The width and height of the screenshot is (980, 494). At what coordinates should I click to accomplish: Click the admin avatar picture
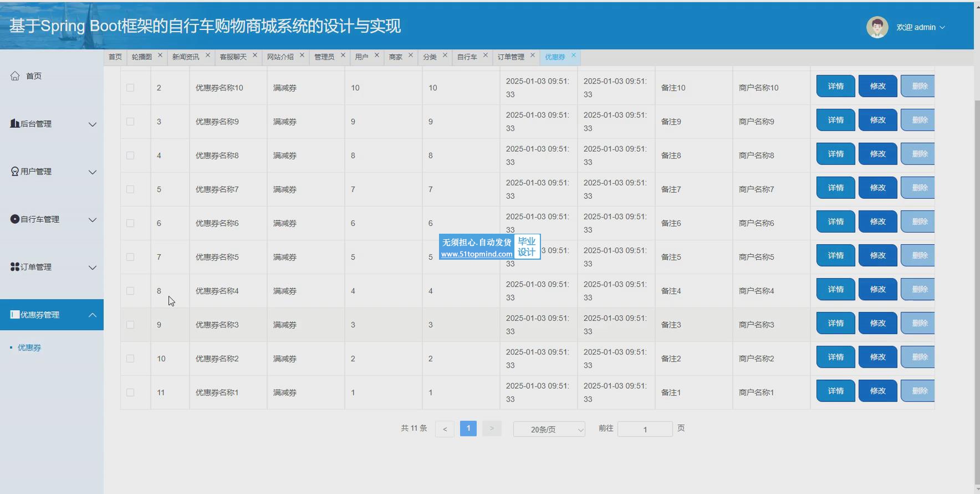[877, 27]
